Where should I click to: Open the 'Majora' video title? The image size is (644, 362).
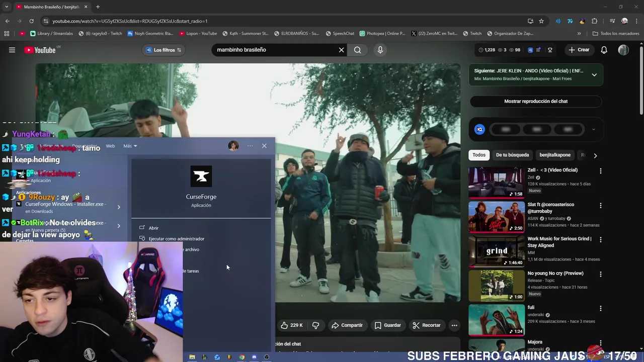(x=535, y=342)
